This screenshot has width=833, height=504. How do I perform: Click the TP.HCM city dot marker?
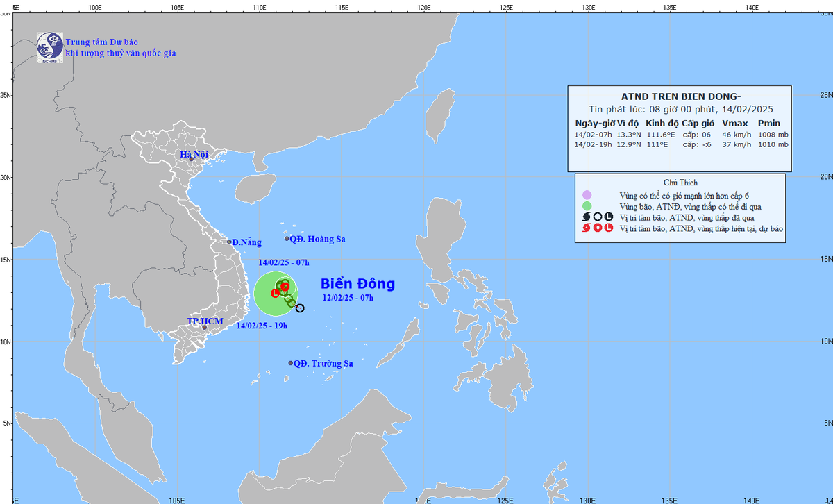pos(204,327)
